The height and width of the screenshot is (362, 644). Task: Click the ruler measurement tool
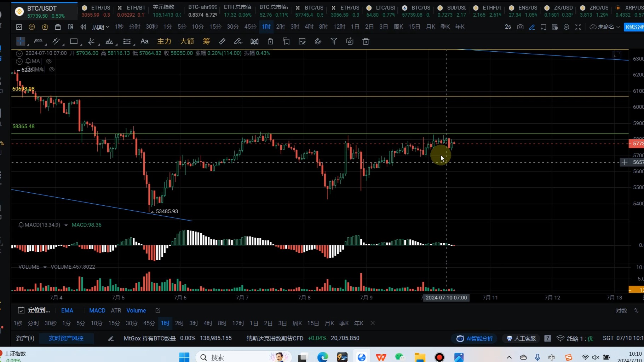[222, 41]
